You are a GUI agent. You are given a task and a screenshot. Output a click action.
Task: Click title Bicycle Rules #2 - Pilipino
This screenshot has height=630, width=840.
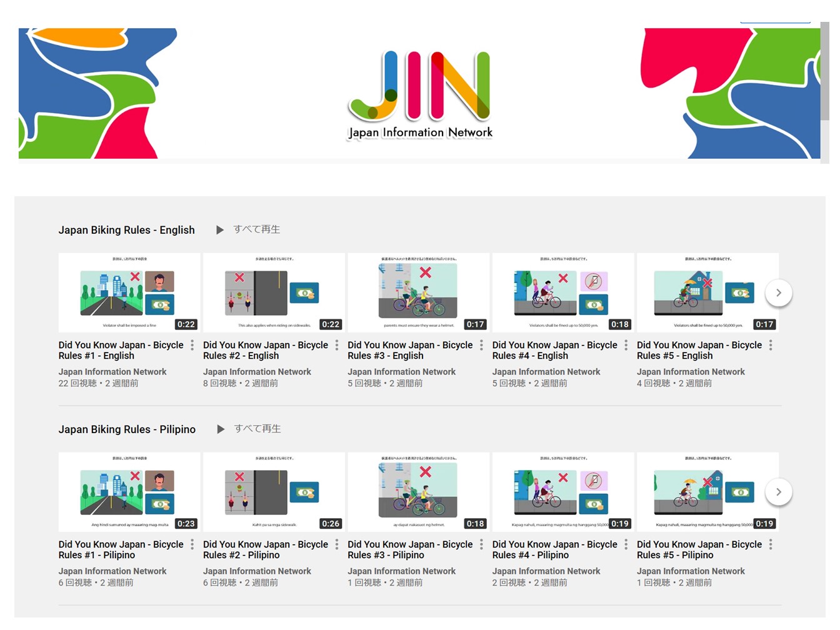point(266,549)
